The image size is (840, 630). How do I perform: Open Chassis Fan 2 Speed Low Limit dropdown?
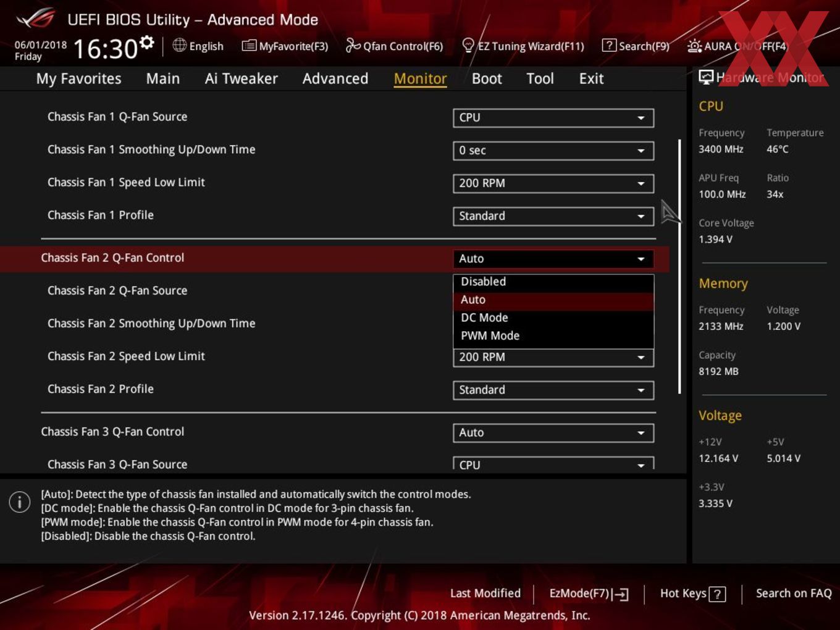pyautogui.click(x=553, y=358)
